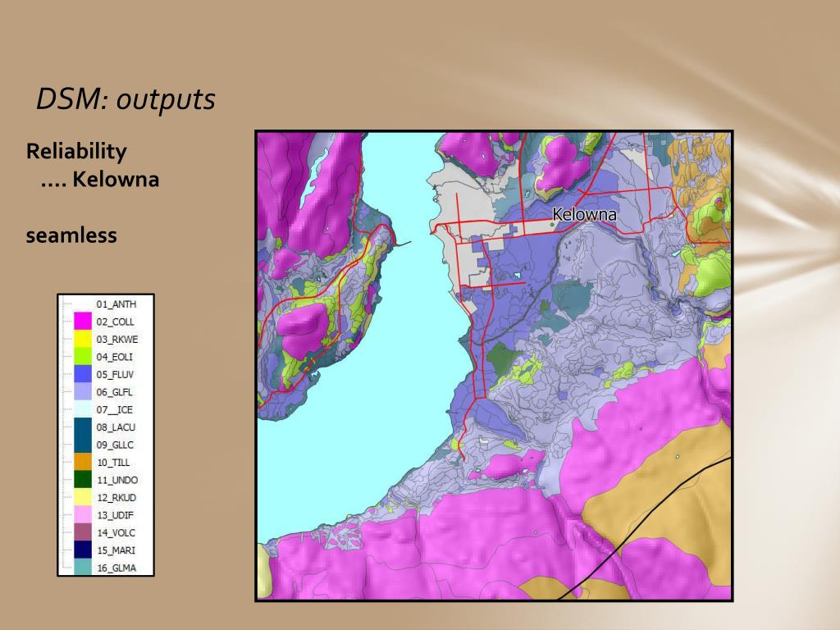Click the 08_LACU dark teal swatch

[x=83, y=427]
